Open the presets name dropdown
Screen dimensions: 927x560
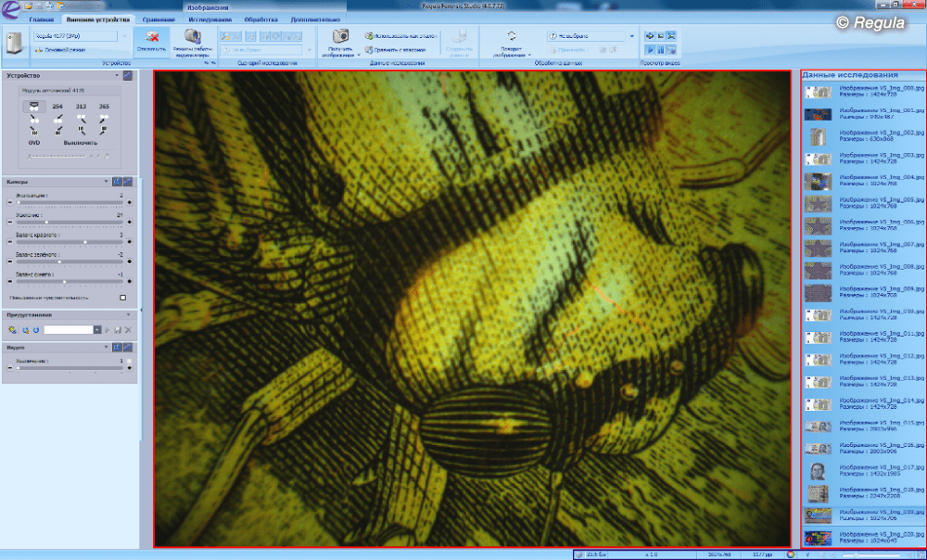click(x=97, y=329)
